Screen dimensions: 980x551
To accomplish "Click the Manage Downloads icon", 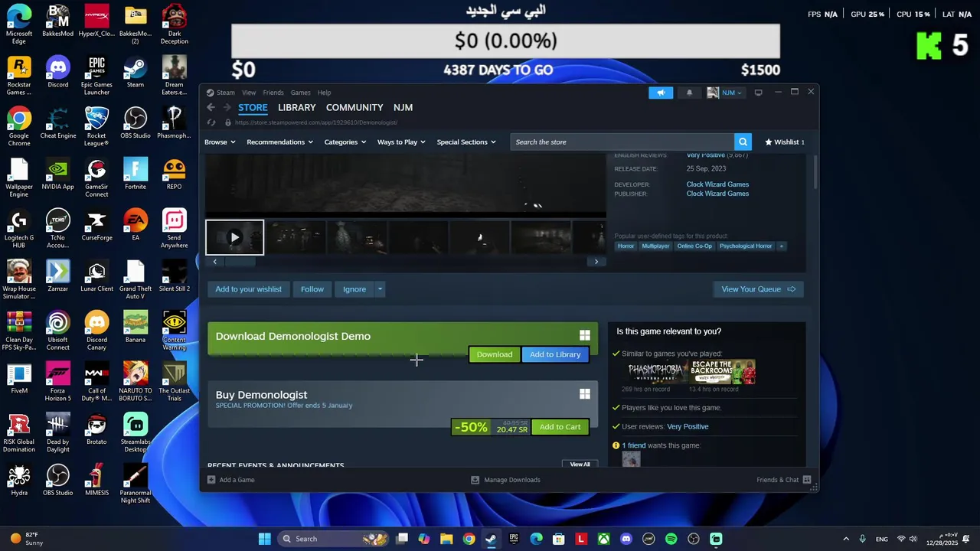I will click(x=475, y=480).
